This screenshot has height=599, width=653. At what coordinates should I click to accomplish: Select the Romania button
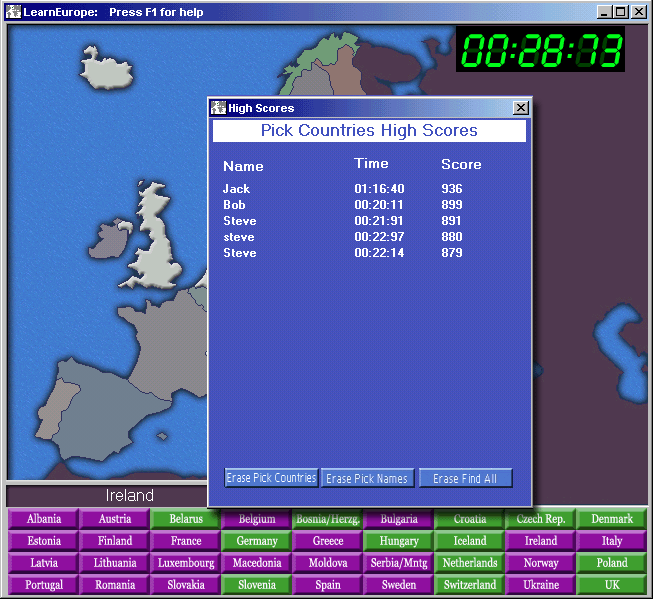point(115,585)
